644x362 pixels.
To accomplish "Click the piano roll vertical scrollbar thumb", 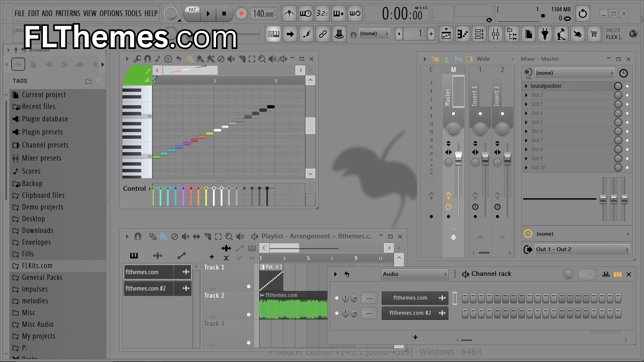I will click(310, 126).
